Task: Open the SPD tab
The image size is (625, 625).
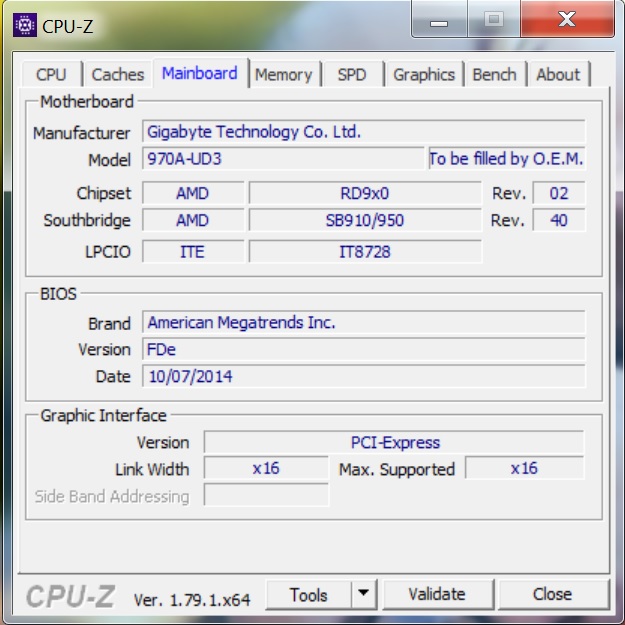Action: tap(352, 75)
